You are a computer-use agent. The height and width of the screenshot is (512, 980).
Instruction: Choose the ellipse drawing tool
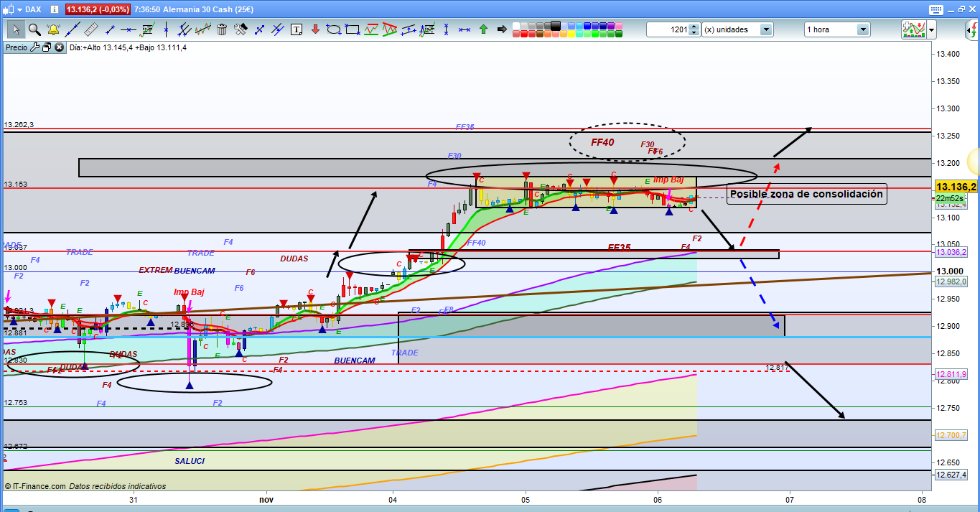click(x=334, y=29)
